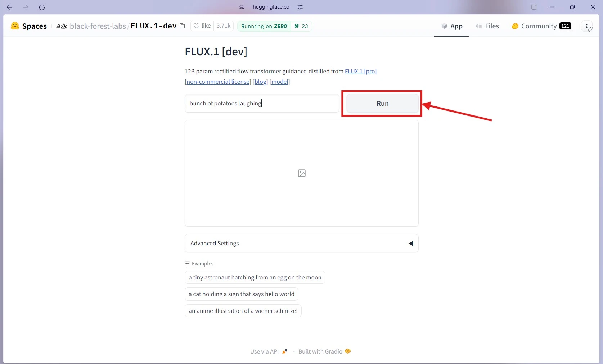Click the FLUX.1 [dev] heading
The width and height of the screenshot is (603, 364).
pos(216,52)
